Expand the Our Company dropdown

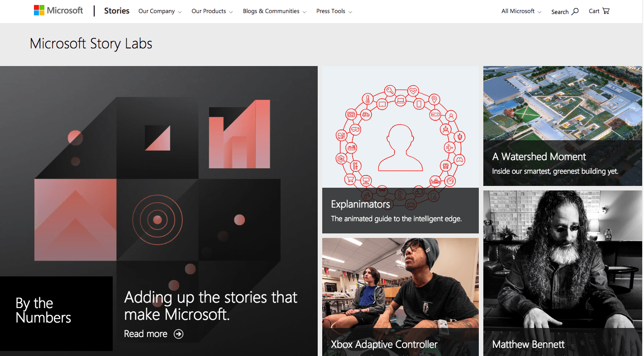[x=160, y=11]
